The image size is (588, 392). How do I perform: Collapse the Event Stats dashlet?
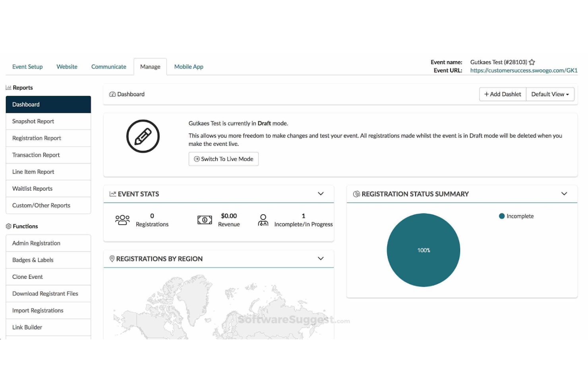pos(321,194)
